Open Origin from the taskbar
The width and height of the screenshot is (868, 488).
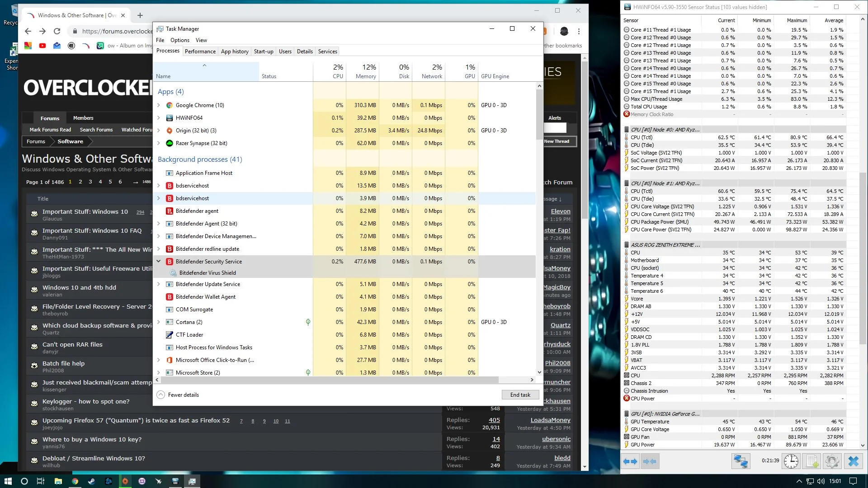(125, 481)
